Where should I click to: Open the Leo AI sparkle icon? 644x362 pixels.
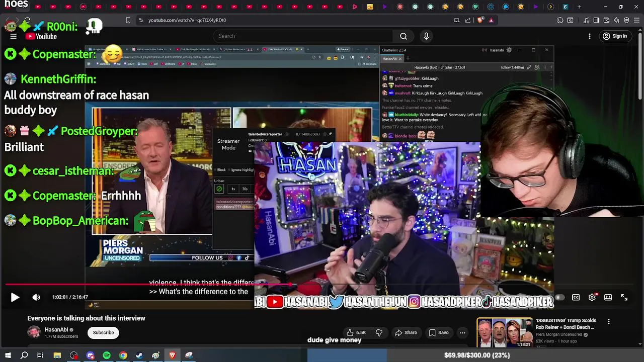pyautogui.click(x=616, y=20)
